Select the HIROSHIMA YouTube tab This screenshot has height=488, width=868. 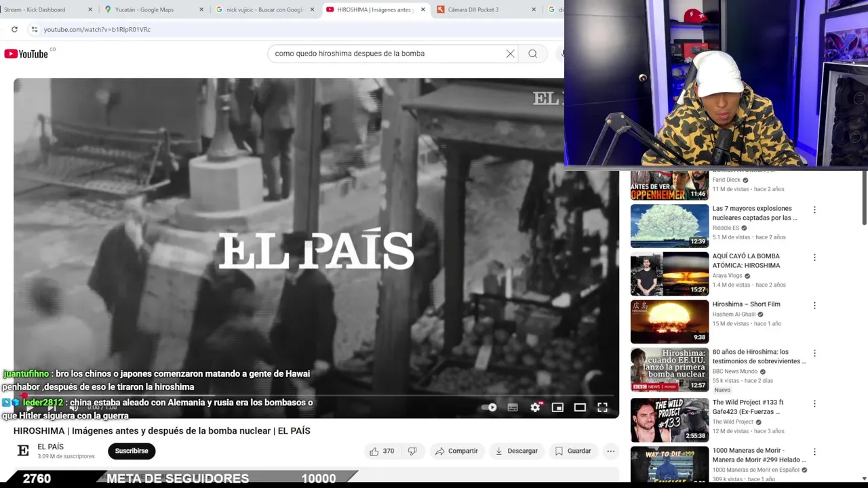[371, 9]
